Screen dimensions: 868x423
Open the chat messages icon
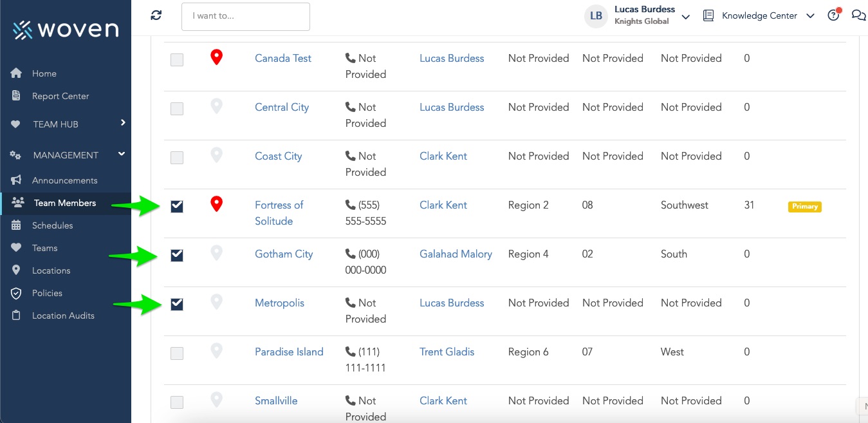tap(858, 15)
